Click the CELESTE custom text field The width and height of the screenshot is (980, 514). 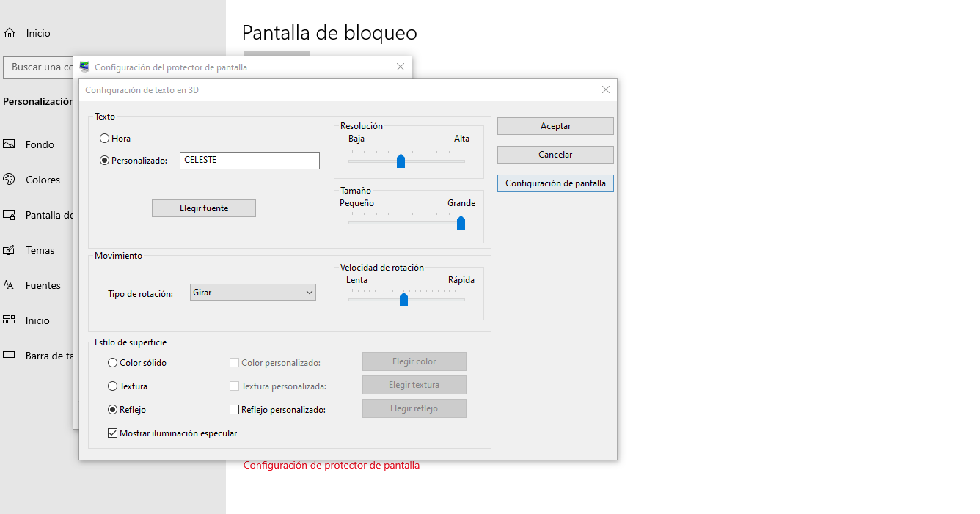249,161
